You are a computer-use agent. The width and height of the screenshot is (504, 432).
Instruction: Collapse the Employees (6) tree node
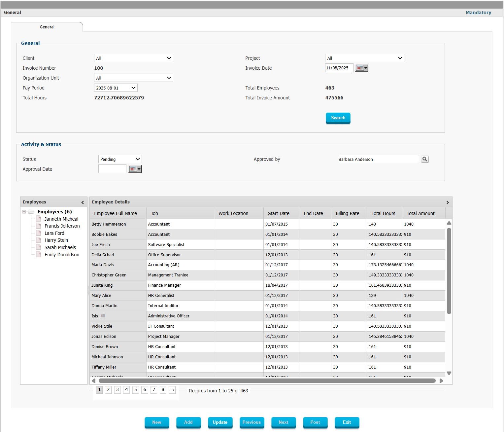click(24, 212)
